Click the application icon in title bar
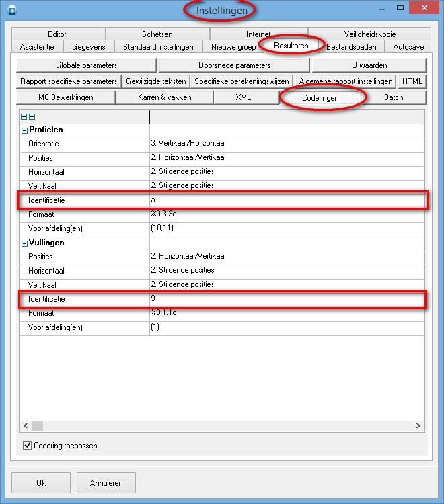Image resolution: width=444 pixels, height=504 pixels. (12, 10)
